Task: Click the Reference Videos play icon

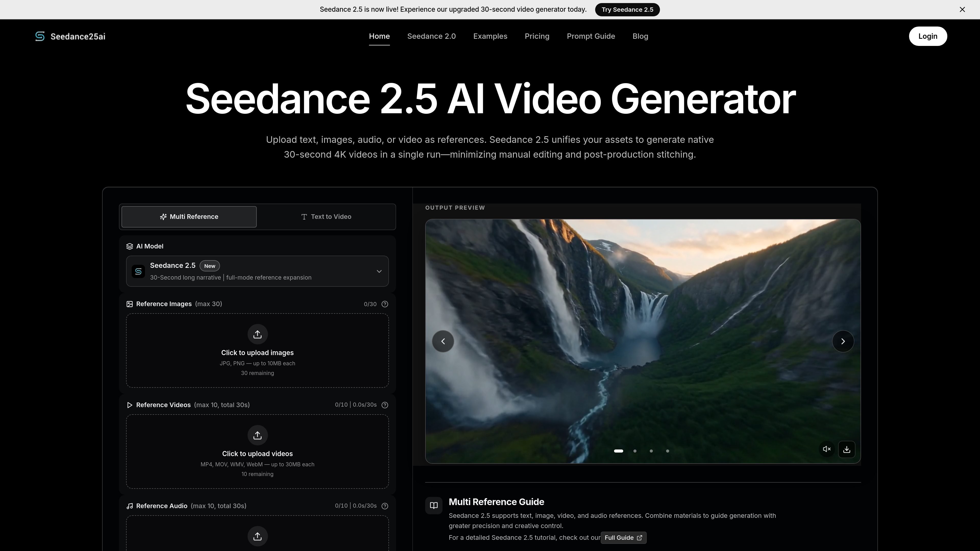Action: point(129,405)
